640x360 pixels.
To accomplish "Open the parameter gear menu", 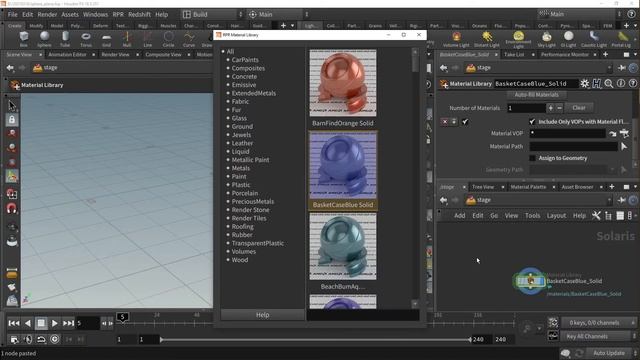I will (585, 83).
